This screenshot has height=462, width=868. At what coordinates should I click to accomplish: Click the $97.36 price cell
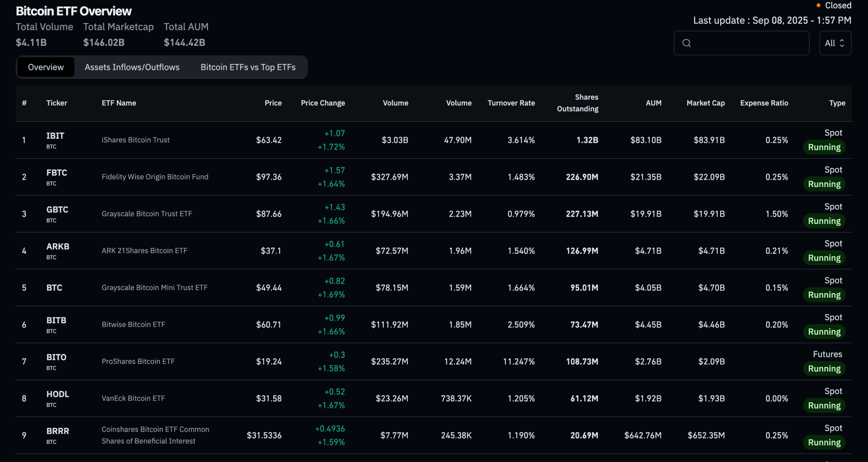(x=269, y=177)
